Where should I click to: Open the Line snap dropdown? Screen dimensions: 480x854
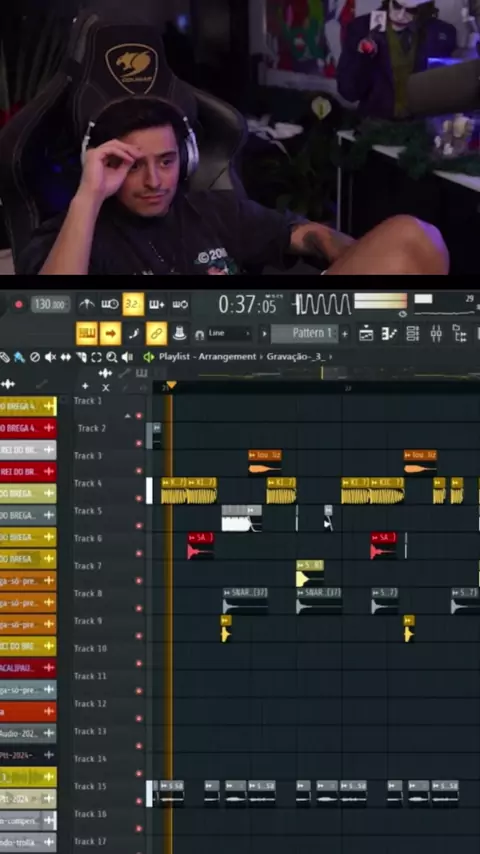pos(229,333)
